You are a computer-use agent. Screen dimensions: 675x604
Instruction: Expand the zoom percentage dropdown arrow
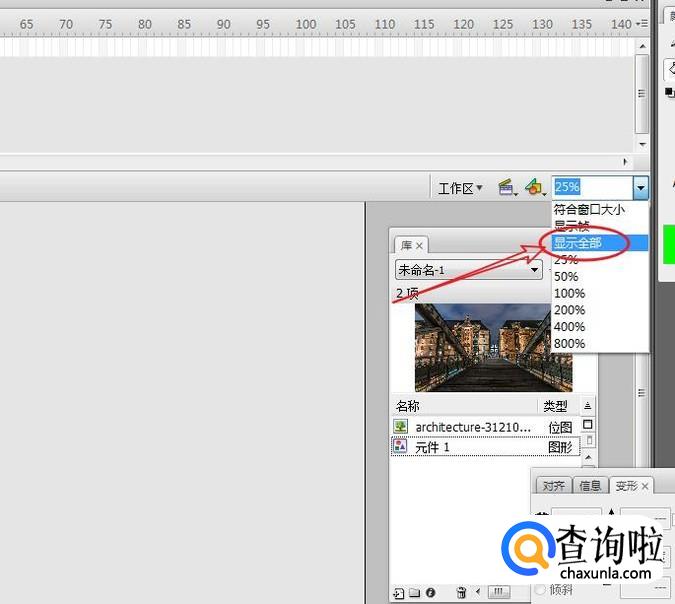pyautogui.click(x=640, y=188)
